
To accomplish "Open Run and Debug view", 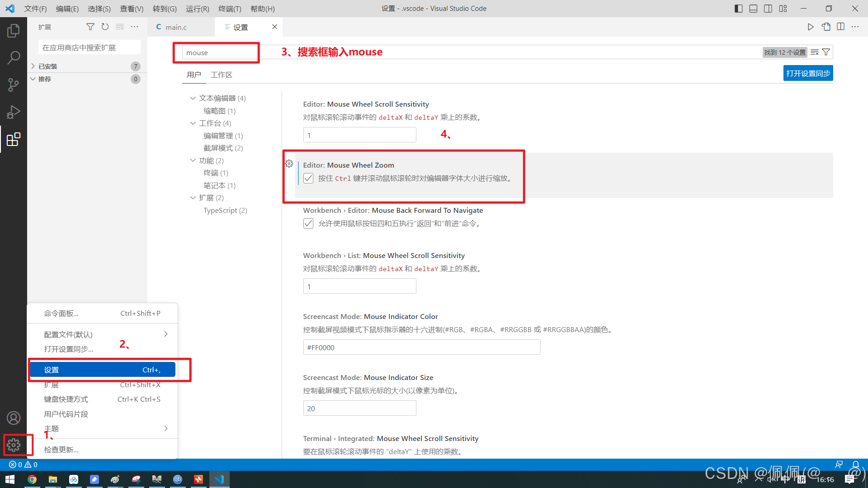I will (x=14, y=112).
